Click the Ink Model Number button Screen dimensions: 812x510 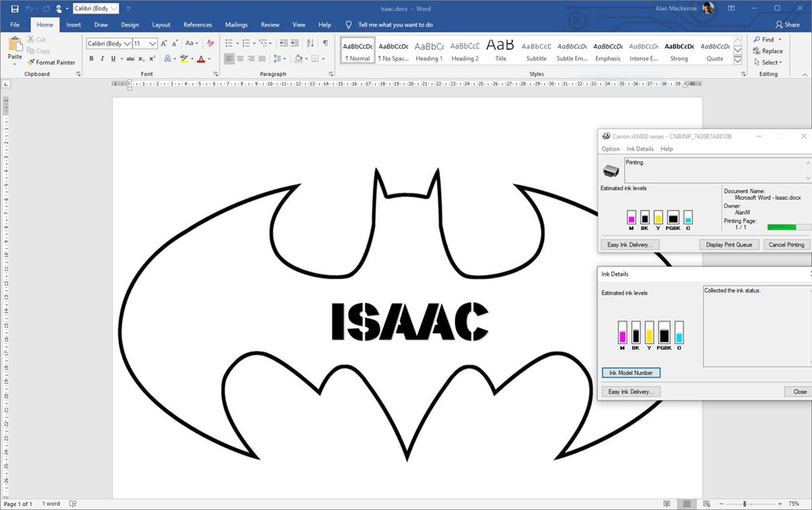tap(630, 373)
